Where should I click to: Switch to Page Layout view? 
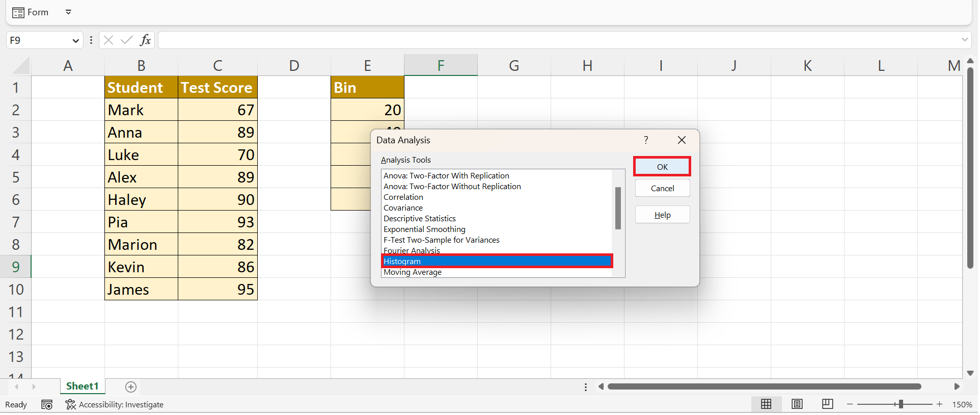(x=797, y=404)
